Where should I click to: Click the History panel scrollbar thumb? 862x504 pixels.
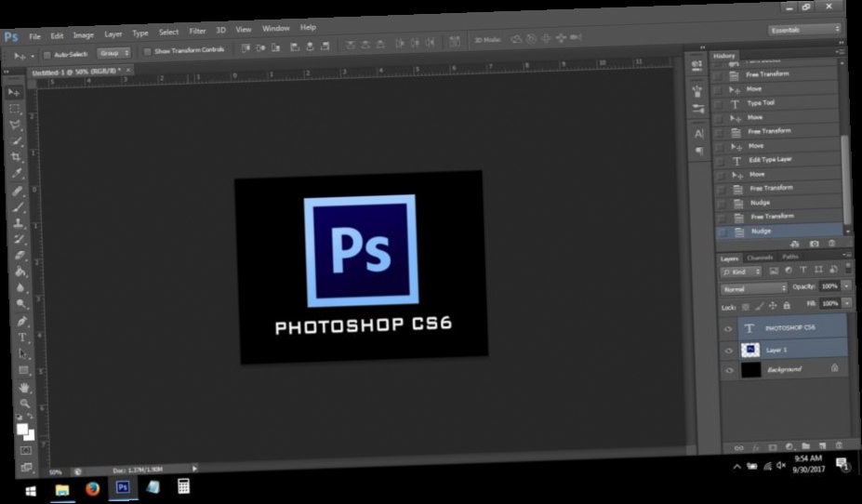pos(845,178)
